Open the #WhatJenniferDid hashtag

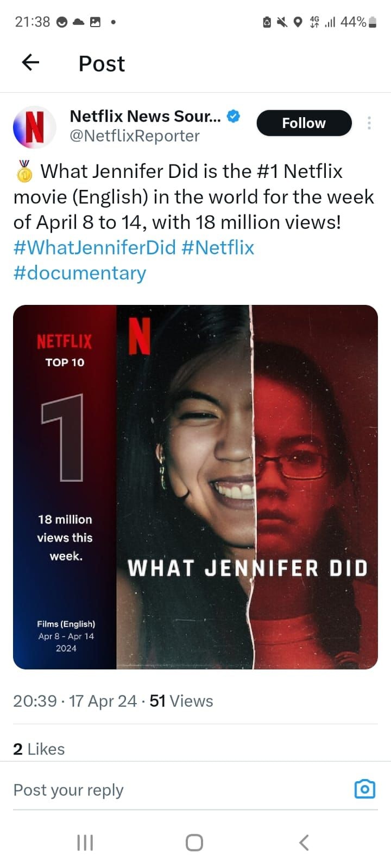[x=94, y=247]
